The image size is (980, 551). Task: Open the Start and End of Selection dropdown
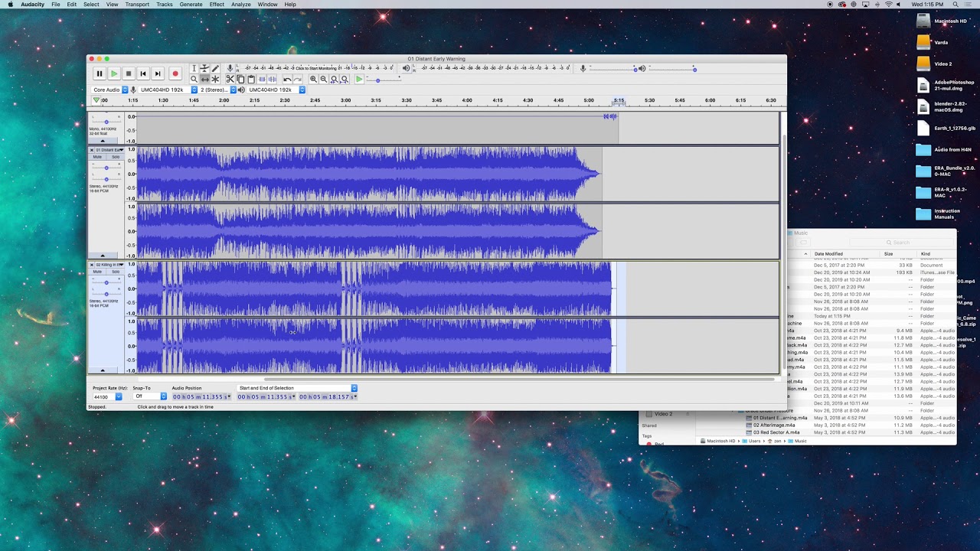click(297, 388)
